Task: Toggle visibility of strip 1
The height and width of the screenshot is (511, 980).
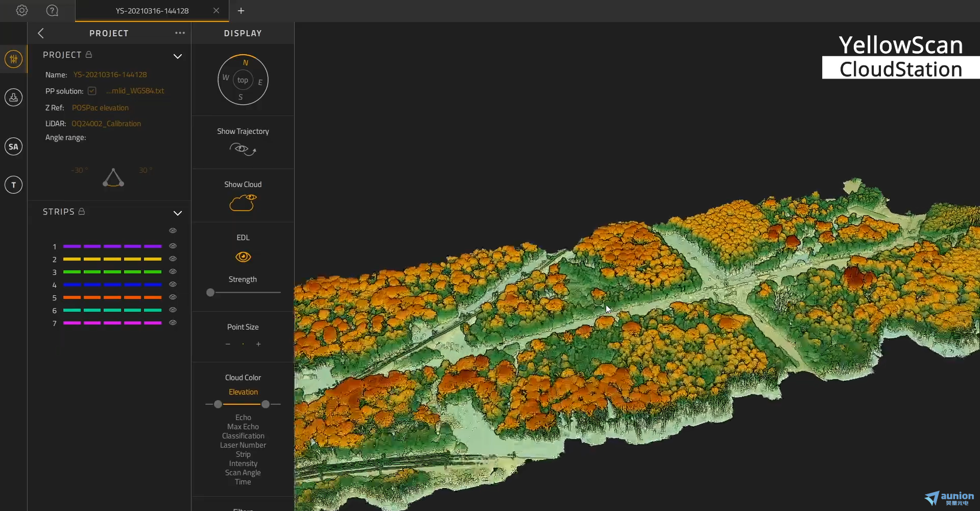Action: [x=173, y=246]
